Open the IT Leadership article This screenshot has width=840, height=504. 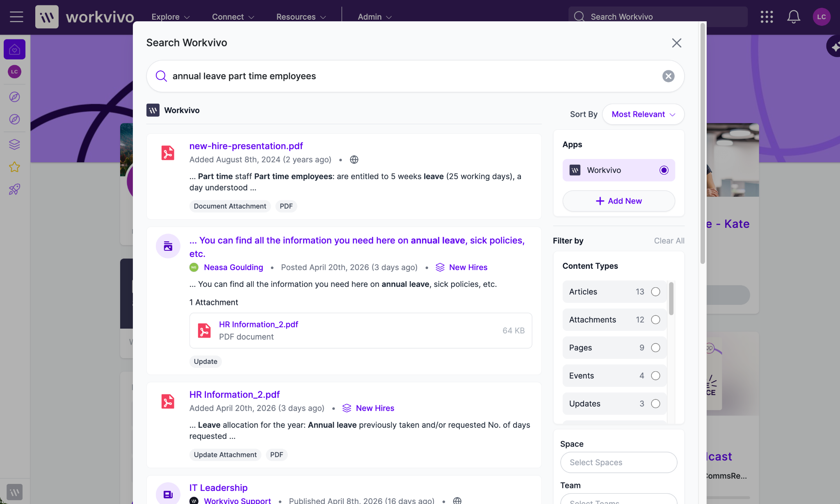[218, 488]
